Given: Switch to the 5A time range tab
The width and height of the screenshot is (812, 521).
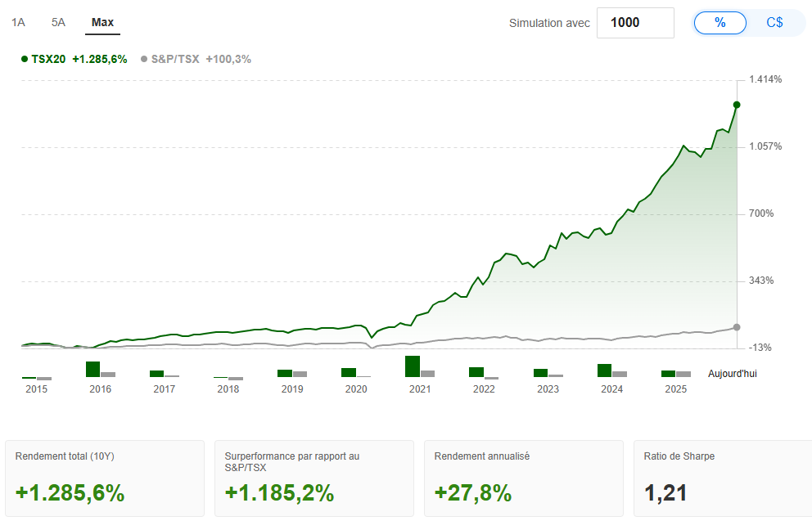Looking at the screenshot, I should 58,22.
